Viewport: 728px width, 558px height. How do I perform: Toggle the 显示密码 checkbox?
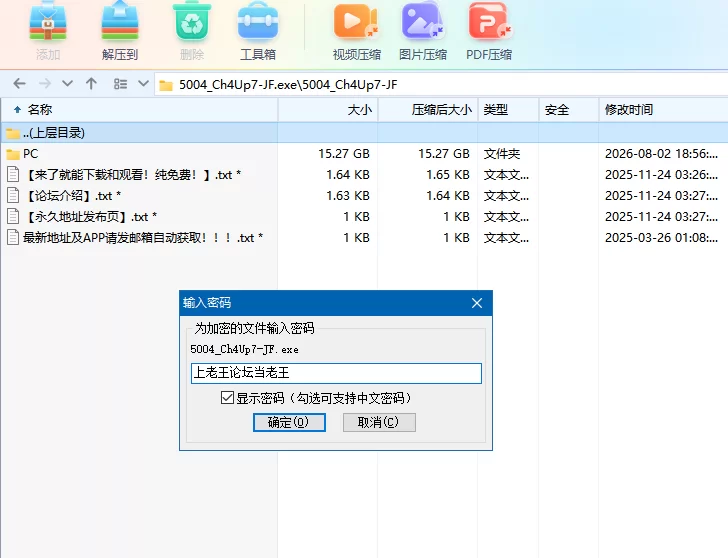227,398
